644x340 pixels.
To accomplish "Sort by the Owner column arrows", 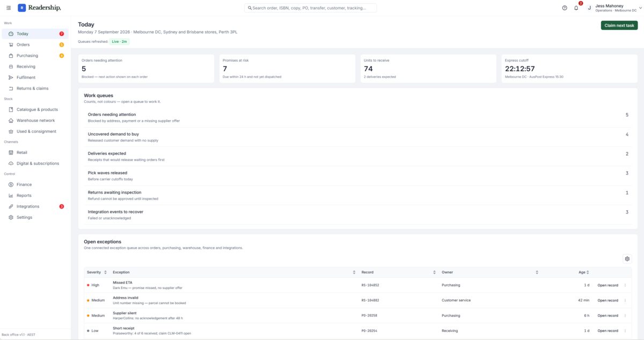I will click(537, 272).
